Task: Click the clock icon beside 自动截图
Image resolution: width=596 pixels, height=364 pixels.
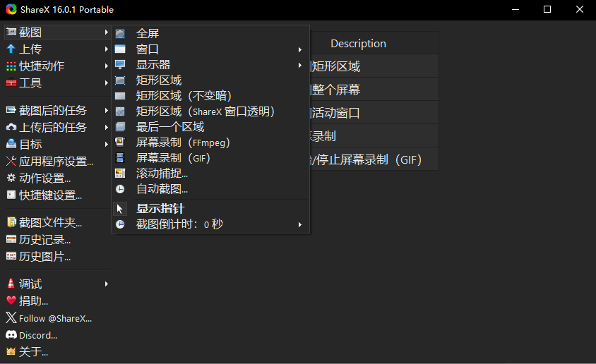Action: (x=120, y=189)
